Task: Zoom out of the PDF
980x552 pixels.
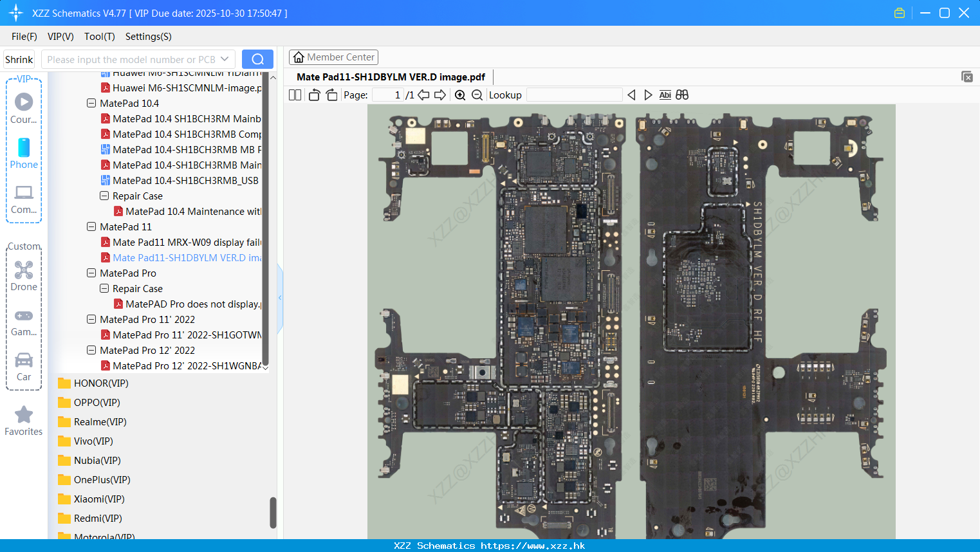Action: click(x=477, y=95)
